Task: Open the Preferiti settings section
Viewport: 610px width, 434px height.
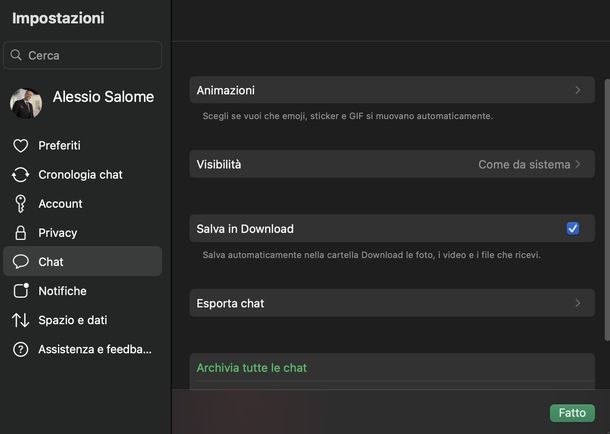Action: (x=82, y=145)
